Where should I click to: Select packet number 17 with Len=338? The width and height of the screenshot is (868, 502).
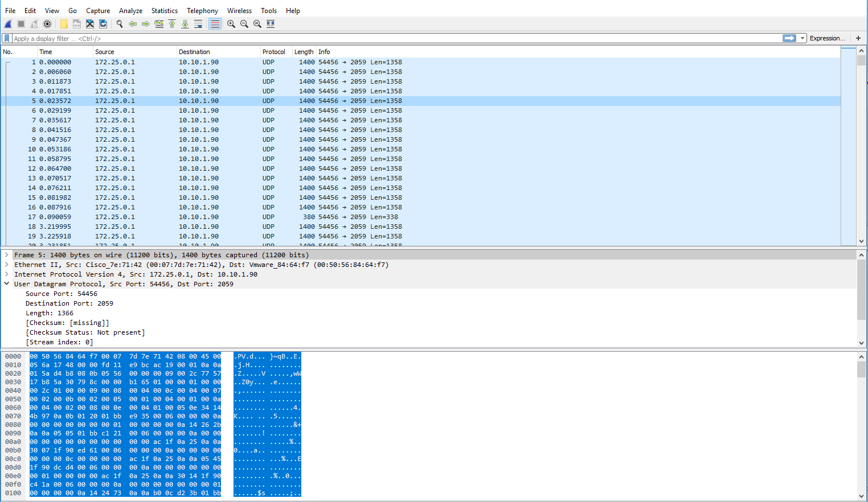click(420, 217)
